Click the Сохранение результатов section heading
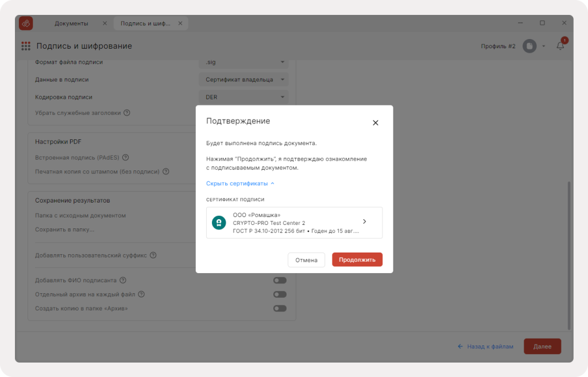Viewport: 588px width, 377px height. pos(72,200)
